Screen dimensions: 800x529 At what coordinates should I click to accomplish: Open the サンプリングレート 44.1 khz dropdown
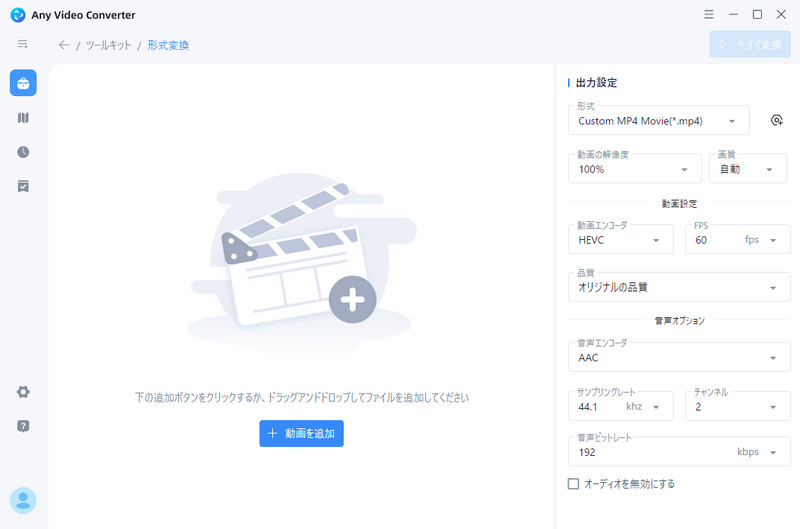(x=620, y=407)
